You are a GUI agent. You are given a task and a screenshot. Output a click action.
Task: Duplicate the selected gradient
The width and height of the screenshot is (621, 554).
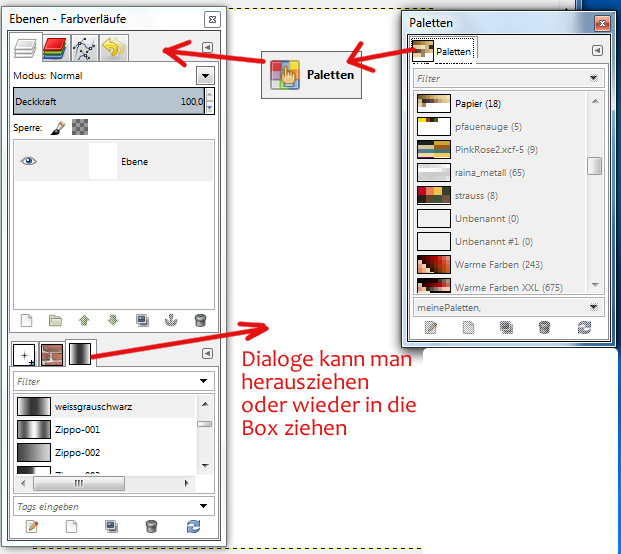(111, 527)
